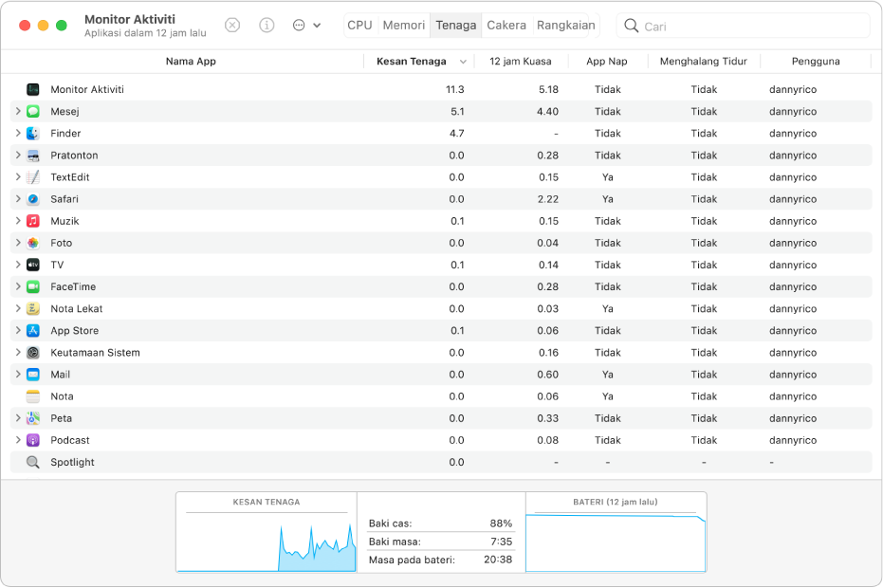
Task: Click the Bateri 12 jam lalu graph
Action: click(x=616, y=533)
